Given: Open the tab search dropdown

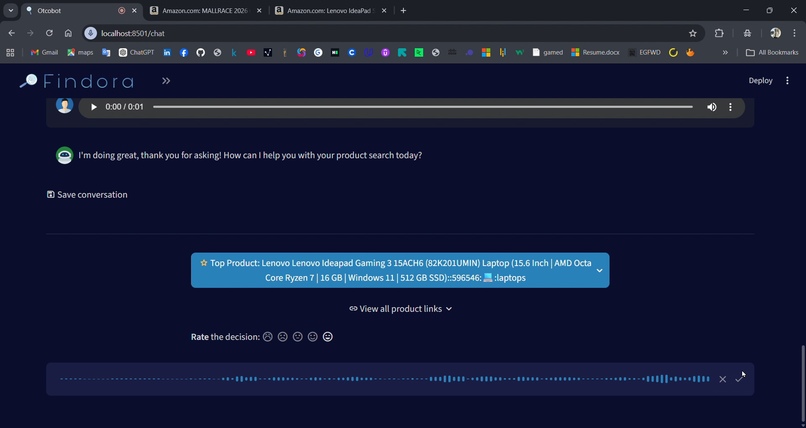Looking at the screenshot, I should click(10, 10).
